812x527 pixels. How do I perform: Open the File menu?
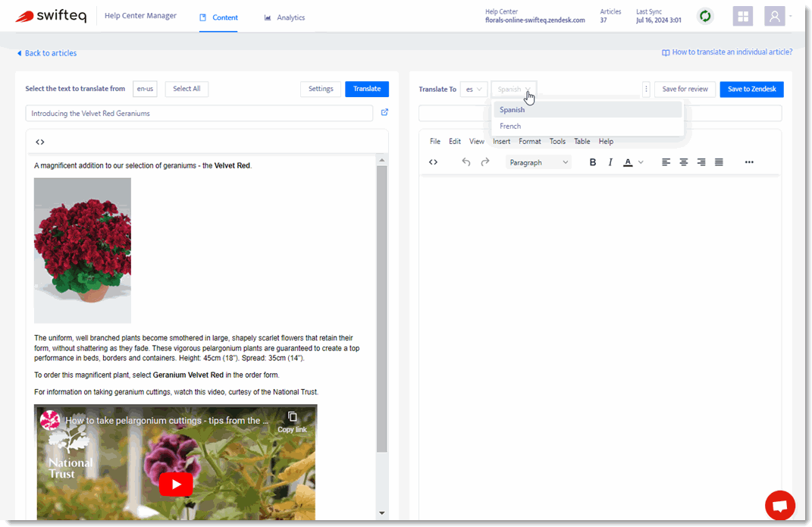[435, 141]
